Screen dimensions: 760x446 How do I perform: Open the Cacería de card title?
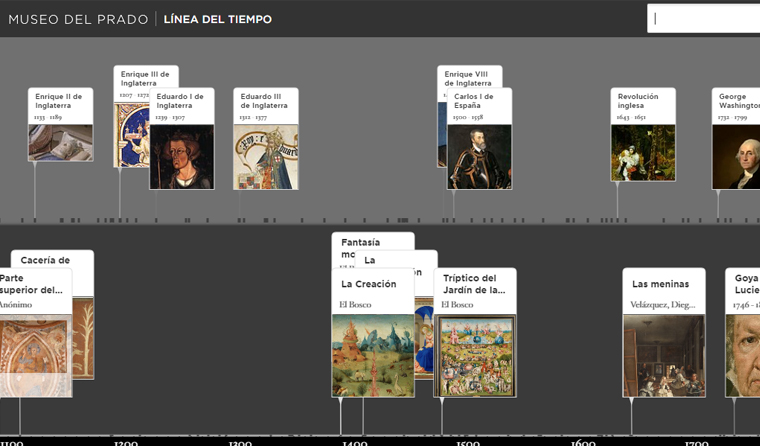click(x=45, y=260)
